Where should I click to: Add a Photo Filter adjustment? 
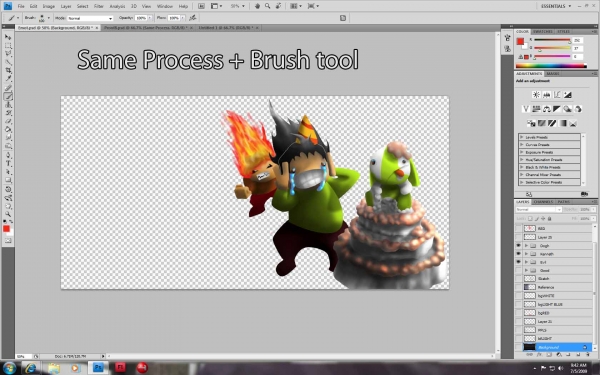point(567,109)
